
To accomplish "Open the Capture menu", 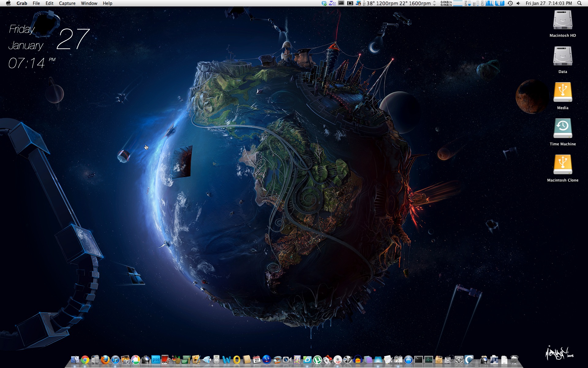I will [x=67, y=3].
